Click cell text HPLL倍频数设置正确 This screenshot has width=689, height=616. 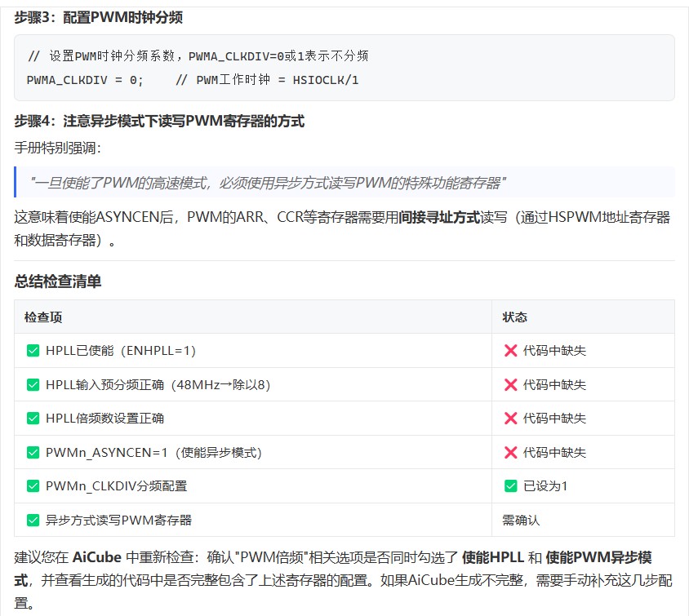(105, 418)
